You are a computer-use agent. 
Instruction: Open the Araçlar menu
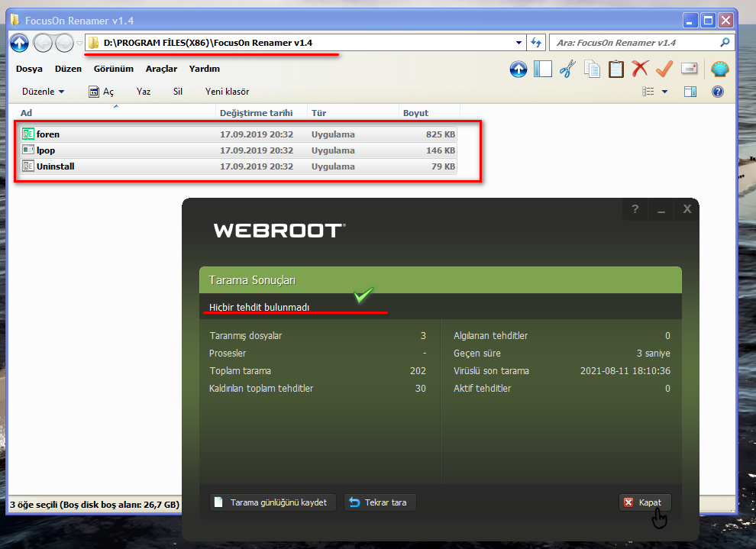click(162, 69)
